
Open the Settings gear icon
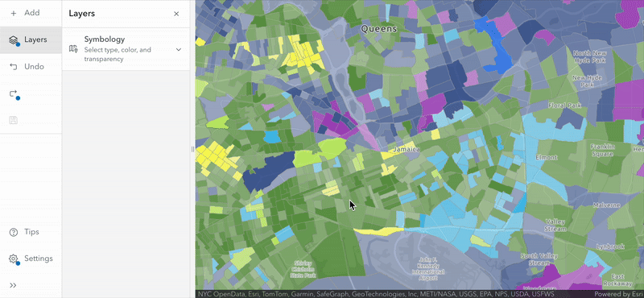(13, 259)
